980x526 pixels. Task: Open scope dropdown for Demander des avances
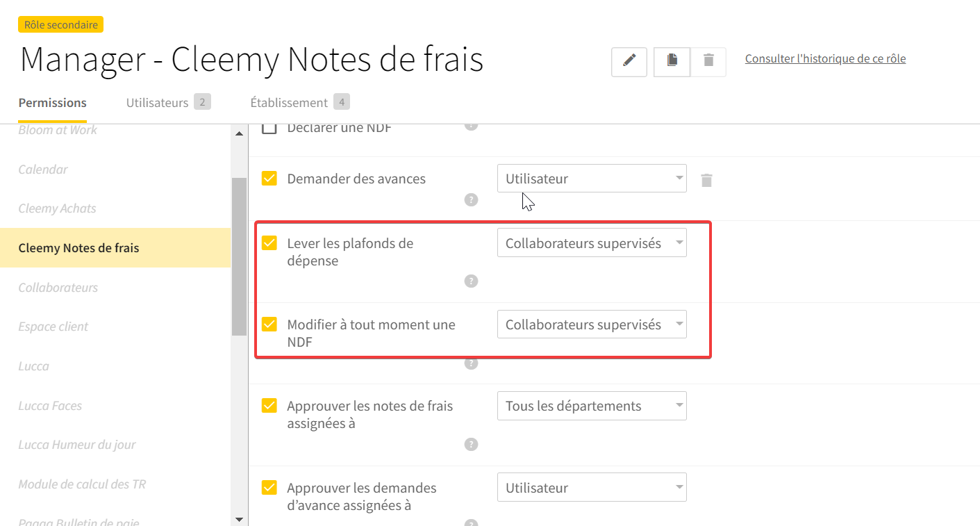pyautogui.click(x=592, y=179)
